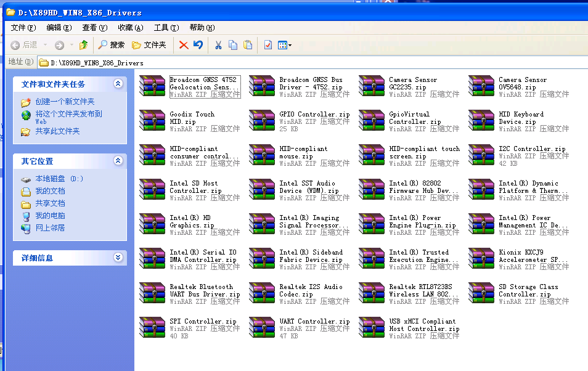
Task: Click file name Intel(R) Trusted Execution Engine
Action: [423, 256]
